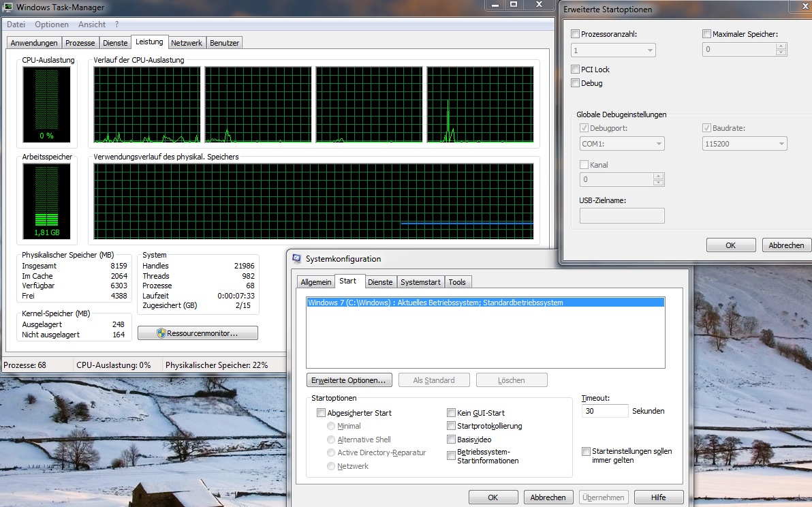This screenshot has width=812, height=507.
Task: Select Alternative Shell radio option
Action: 331,439
